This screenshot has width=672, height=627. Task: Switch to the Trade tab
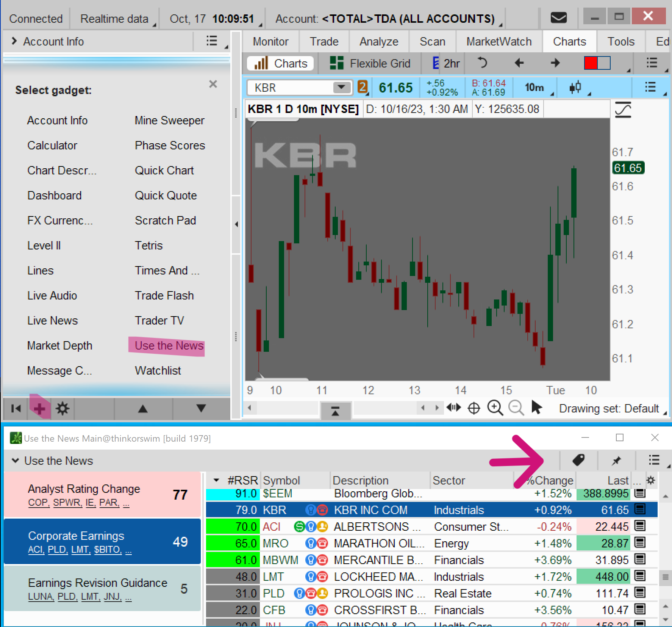coord(324,41)
